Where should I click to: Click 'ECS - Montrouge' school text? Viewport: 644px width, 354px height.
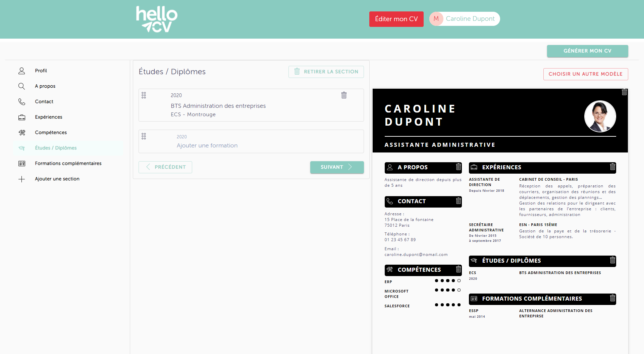[193, 115]
